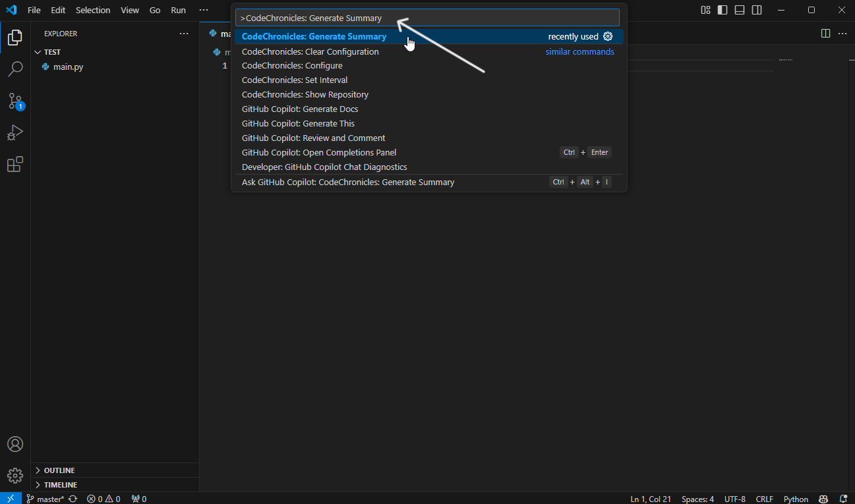Image resolution: width=855 pixels, height=504 pixels.
Task: Open the Explorer view in activity bar
Action: 15,38
